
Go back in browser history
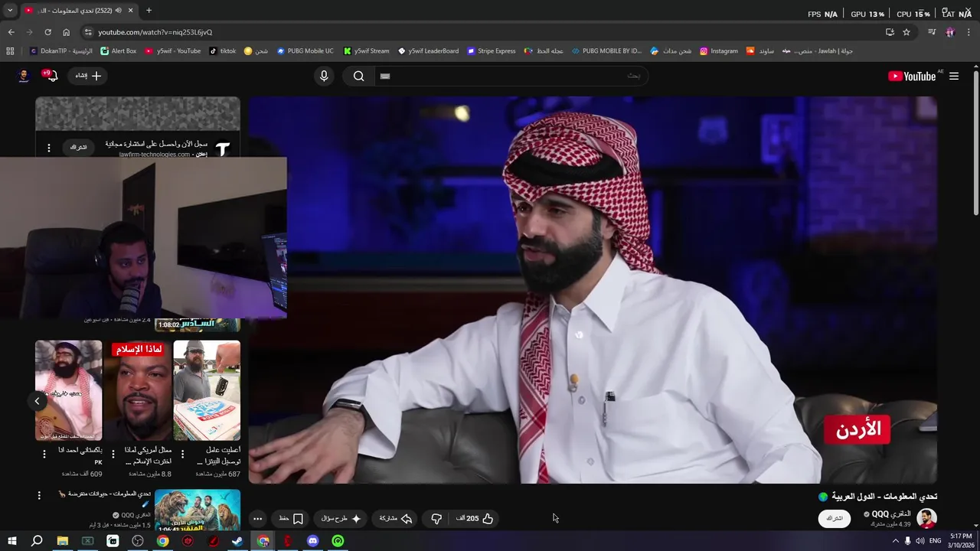tap(11, 32)
